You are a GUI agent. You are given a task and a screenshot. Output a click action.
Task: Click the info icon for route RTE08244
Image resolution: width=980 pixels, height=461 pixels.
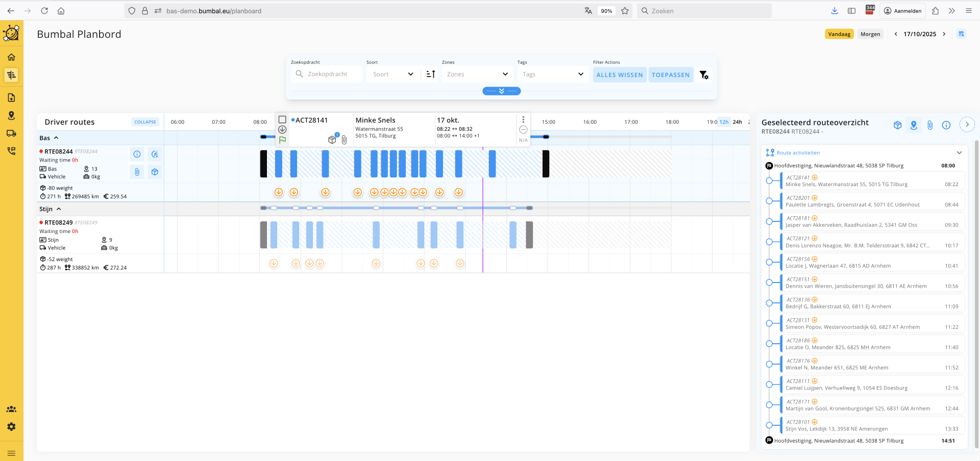click(137, 154)
